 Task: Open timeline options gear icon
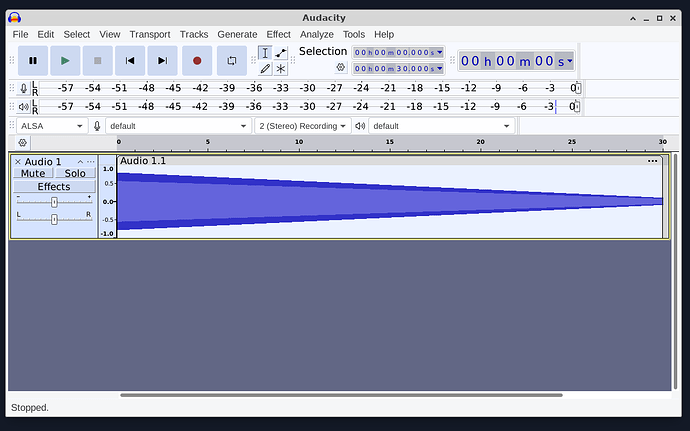[x=23, y=143]
